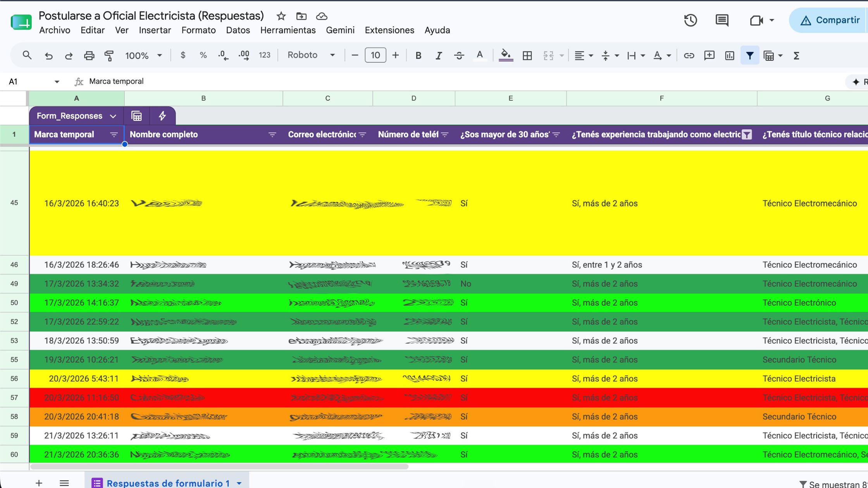This screenshot has width=868, height=488.
Task: Increase font size plus button
Action: (x=396, y=55)
